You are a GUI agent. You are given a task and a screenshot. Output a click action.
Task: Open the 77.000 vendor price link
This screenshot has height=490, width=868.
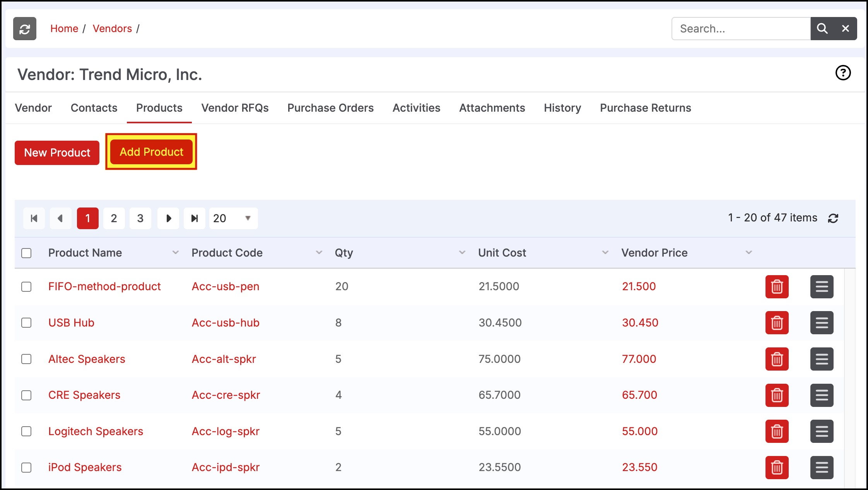[639, 359]
